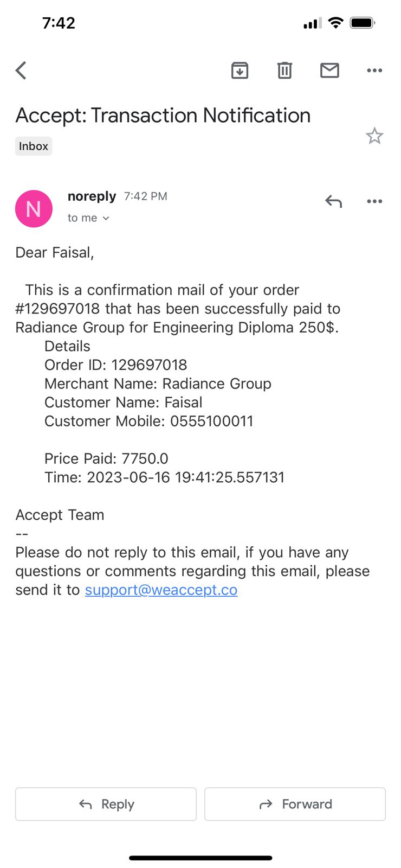The width and height of the screenshot is (401, 868).
Task: Star the Transaction Notification email
Action: click(x=374, y=136)
